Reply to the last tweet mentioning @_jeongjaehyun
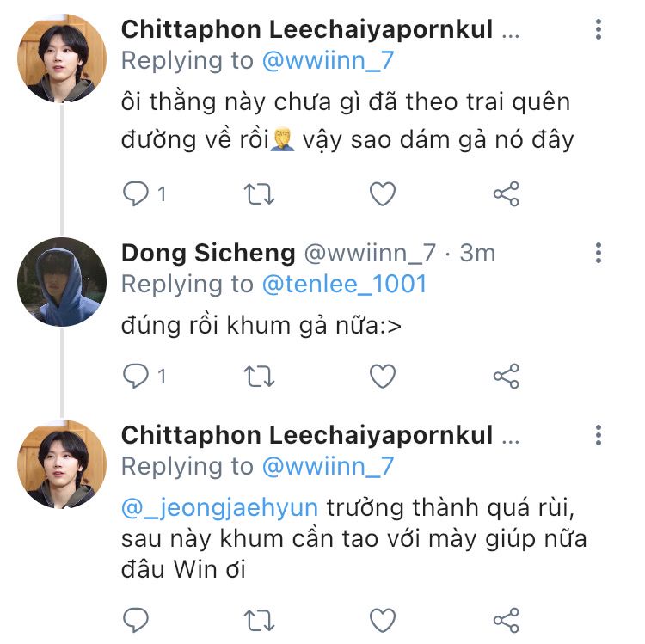The image size is (645, 644). (x=136, y=620)
